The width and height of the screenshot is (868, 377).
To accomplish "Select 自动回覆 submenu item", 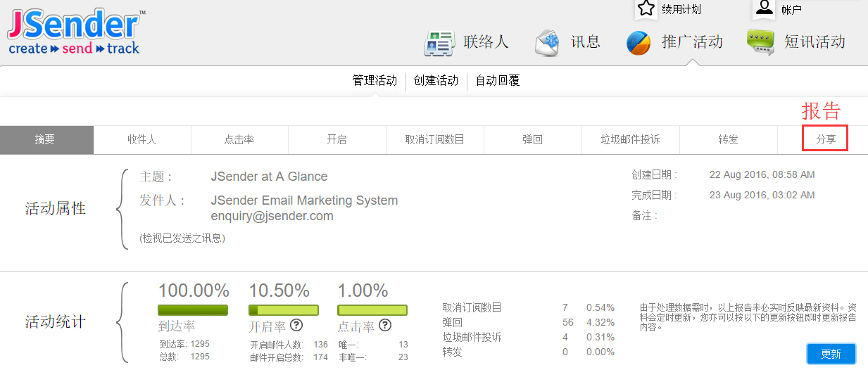I will (x=497, y=81).
